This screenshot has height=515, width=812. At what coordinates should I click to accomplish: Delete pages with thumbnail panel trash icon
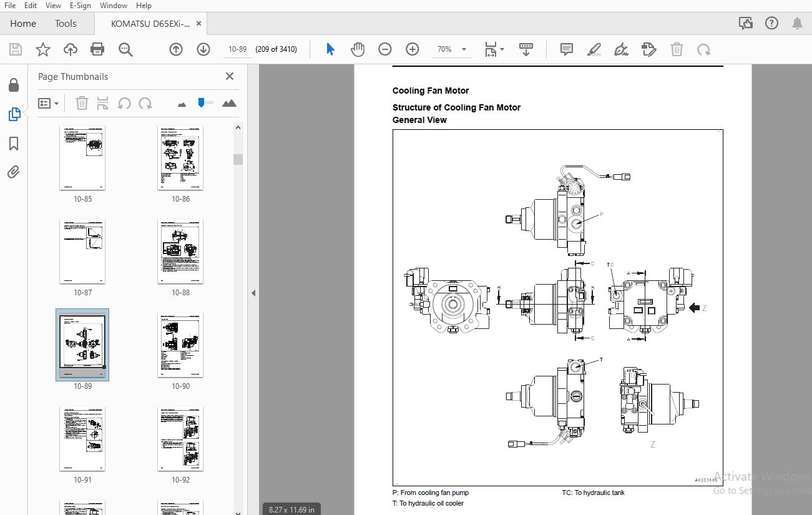pyautogui.click(x=82, y=103)
